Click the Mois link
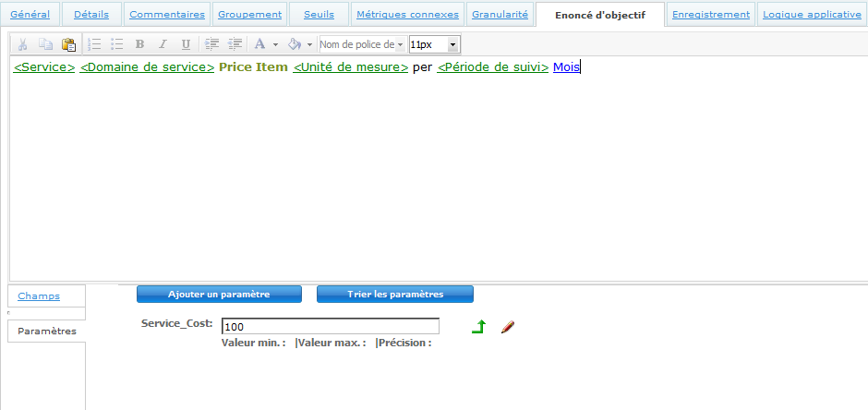 (566, 67)
